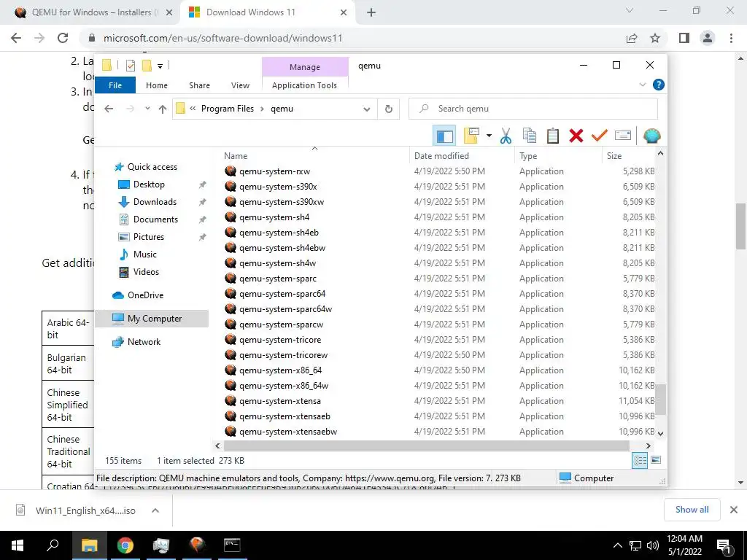Expand the hidden breadcrumb path chevrons
Image resolution: width=747 pixels, height=560 pixels.
pos(193,109)
